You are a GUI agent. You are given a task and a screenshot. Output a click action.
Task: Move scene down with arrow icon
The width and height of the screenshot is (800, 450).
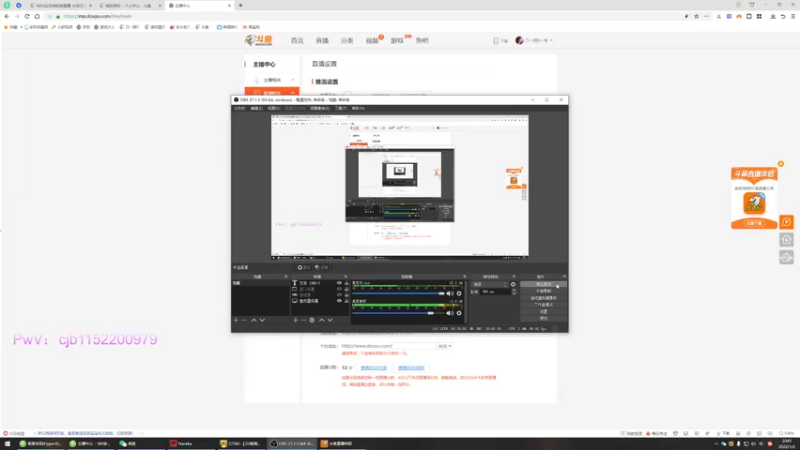point(262,320)
